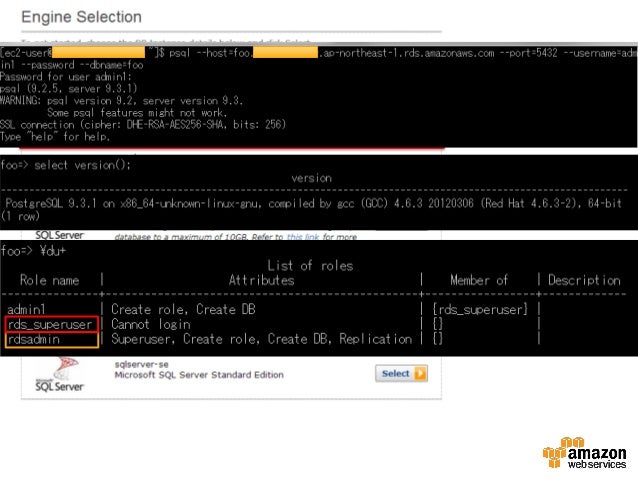638x479 pixels.
Task: Click the '¥du+' command line
Action: pos(33,251)
